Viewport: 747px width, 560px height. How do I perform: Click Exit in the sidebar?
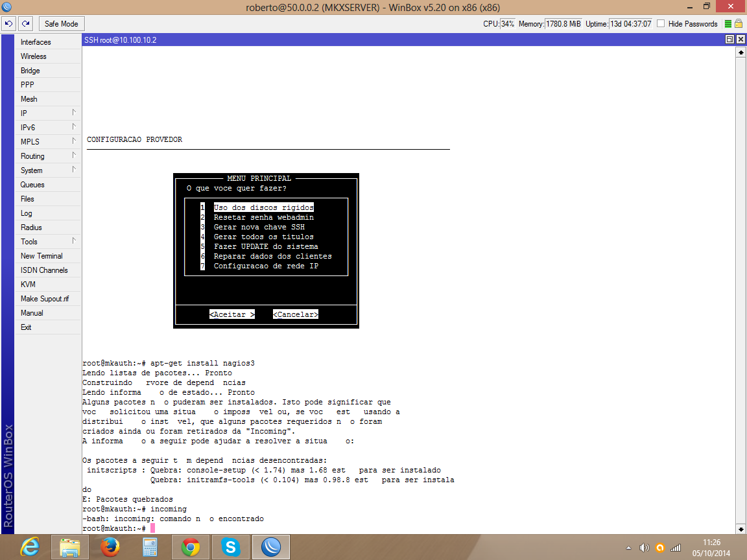47,327
